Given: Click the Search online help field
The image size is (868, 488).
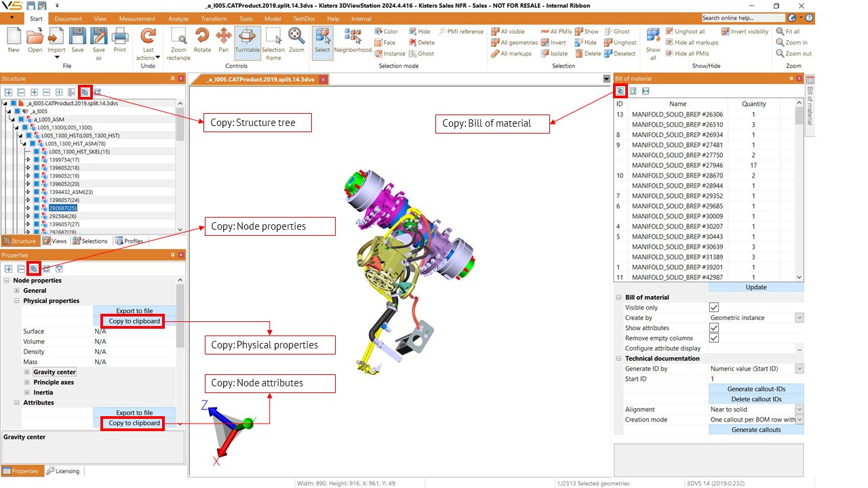Looking at the screenshot, I should pyautogui.click(x=743, y=18).
